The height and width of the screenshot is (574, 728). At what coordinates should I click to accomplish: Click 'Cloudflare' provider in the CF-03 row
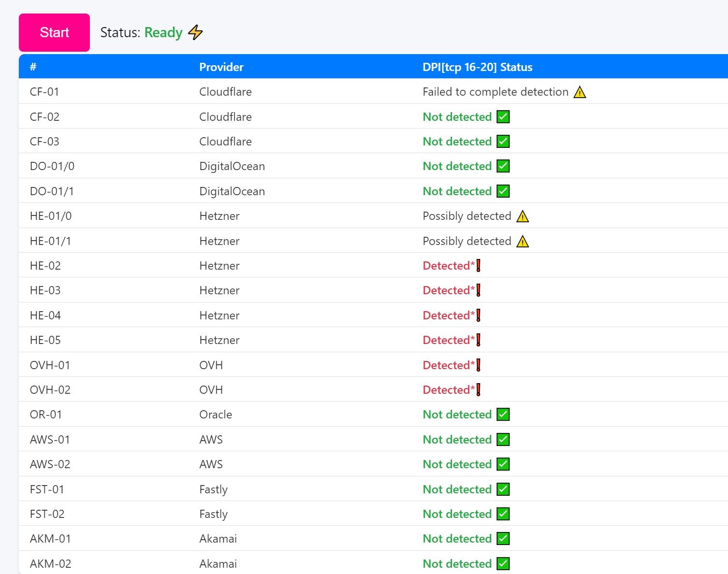(x=226, y=142)
